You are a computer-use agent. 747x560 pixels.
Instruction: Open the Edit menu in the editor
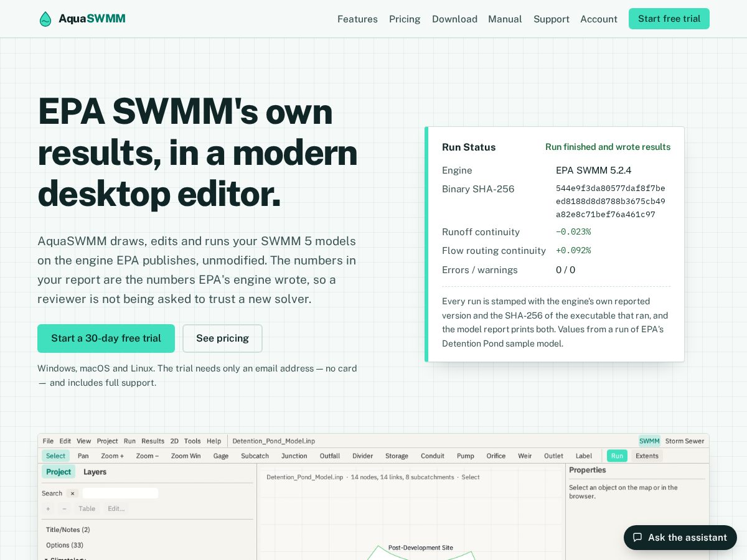pyautogui.click(x=65, y=441)
